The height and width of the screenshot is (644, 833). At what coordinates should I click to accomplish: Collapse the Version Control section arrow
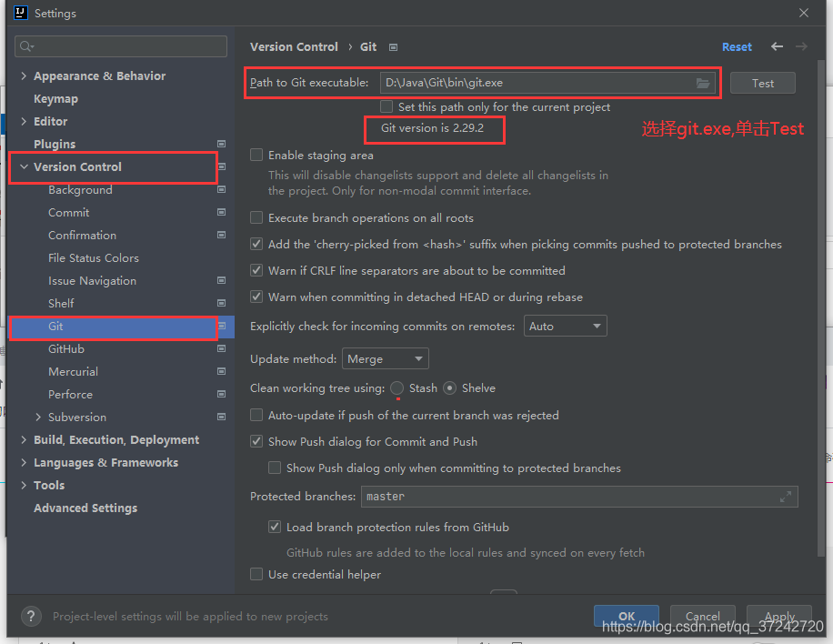point(24,166)
